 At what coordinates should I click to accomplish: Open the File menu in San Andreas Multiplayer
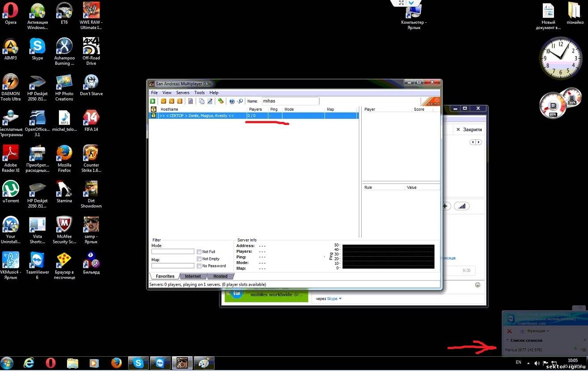point(154,93)
